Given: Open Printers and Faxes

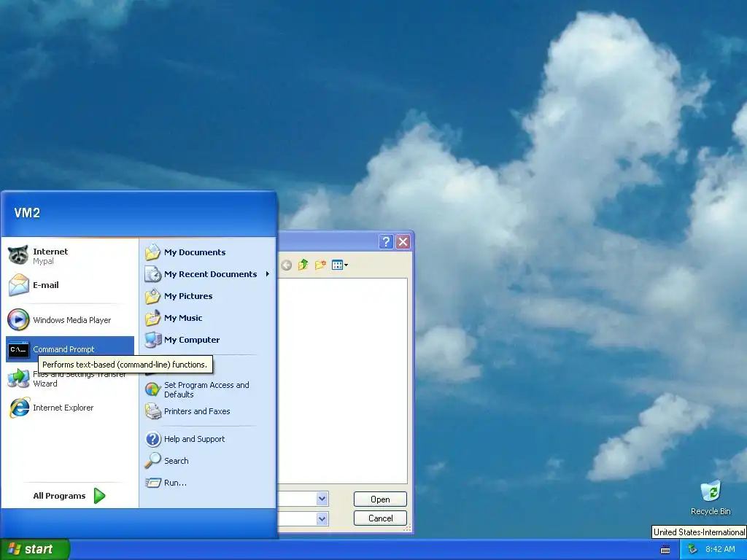Looking at the screenshot, I should [x=206, y=411].
